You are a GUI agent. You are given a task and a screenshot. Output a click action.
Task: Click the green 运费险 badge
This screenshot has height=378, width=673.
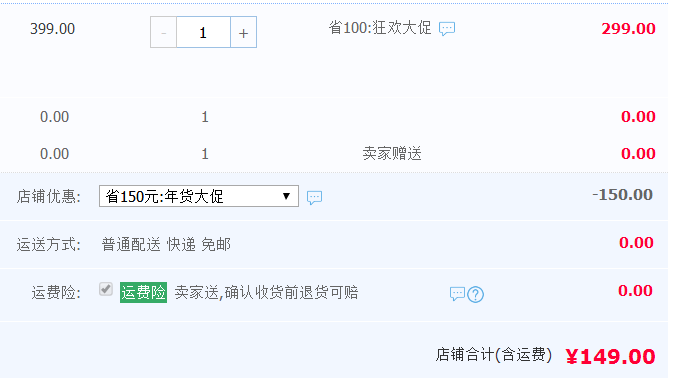click(143, 293)
